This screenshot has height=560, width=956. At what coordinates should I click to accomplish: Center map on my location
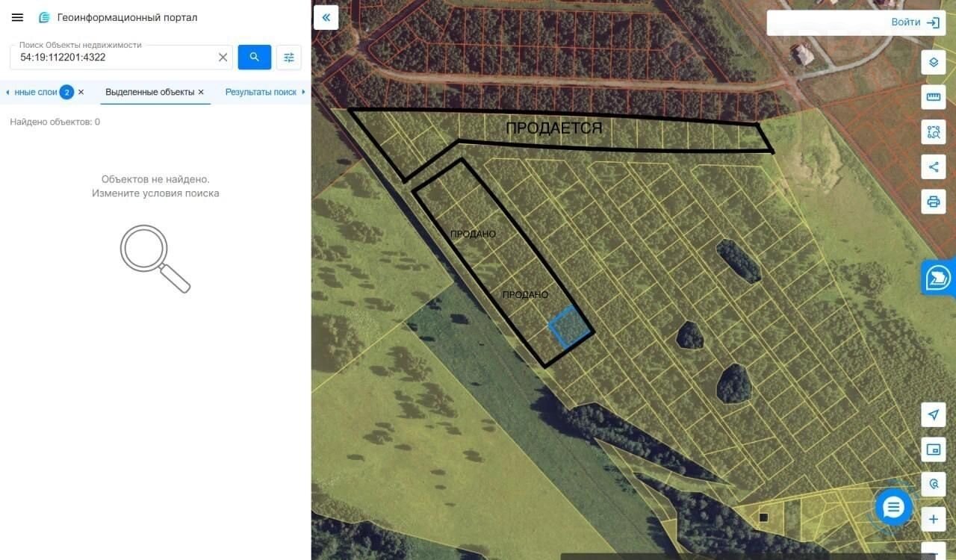(x=934, y=414)
